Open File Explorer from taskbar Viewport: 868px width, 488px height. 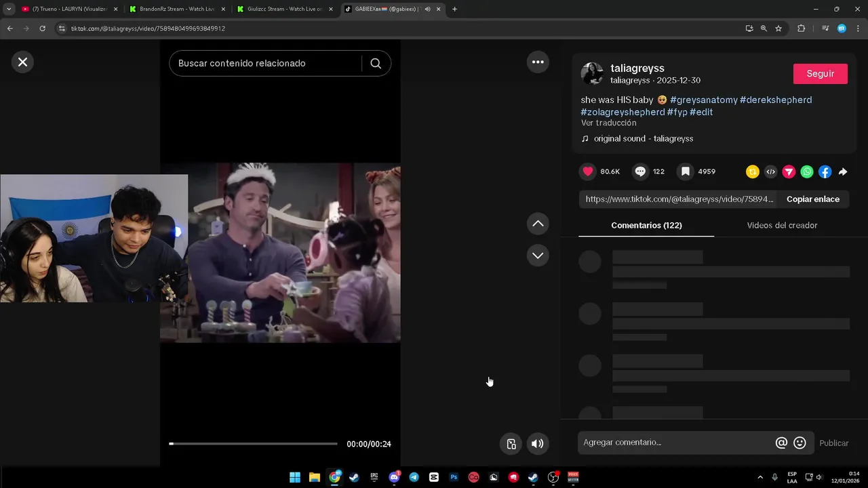[x=315, y=477]
